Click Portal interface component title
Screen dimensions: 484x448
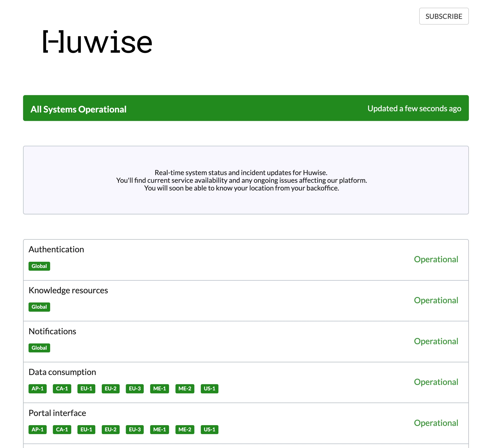(57, 413)
